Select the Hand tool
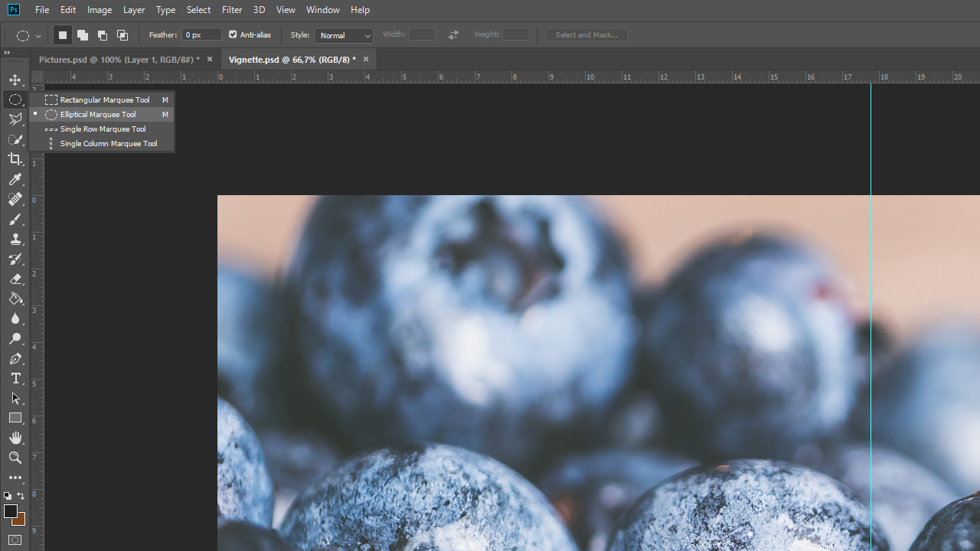Screen dimensions: 980x551 tap(15, 438)
